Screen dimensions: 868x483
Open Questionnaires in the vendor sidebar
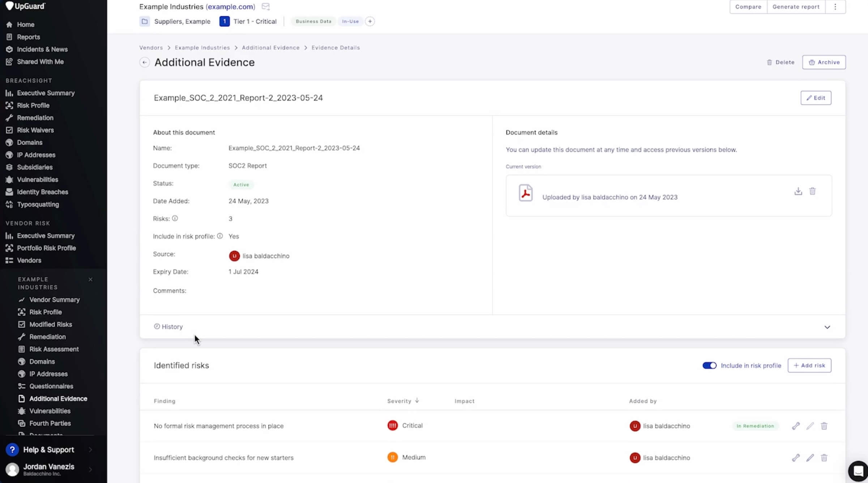click(x=51, y=386)
